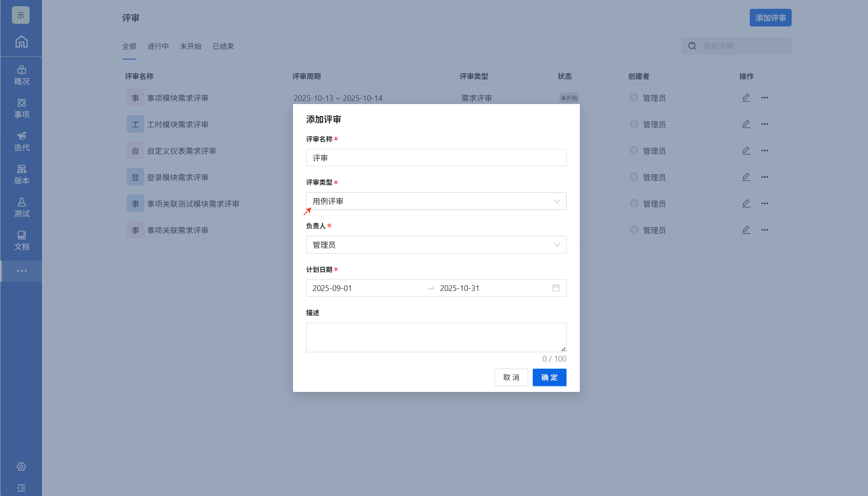The image size is (868, 496).
Task: Open the 测试 testing section
Action: [x=21, y=208]
